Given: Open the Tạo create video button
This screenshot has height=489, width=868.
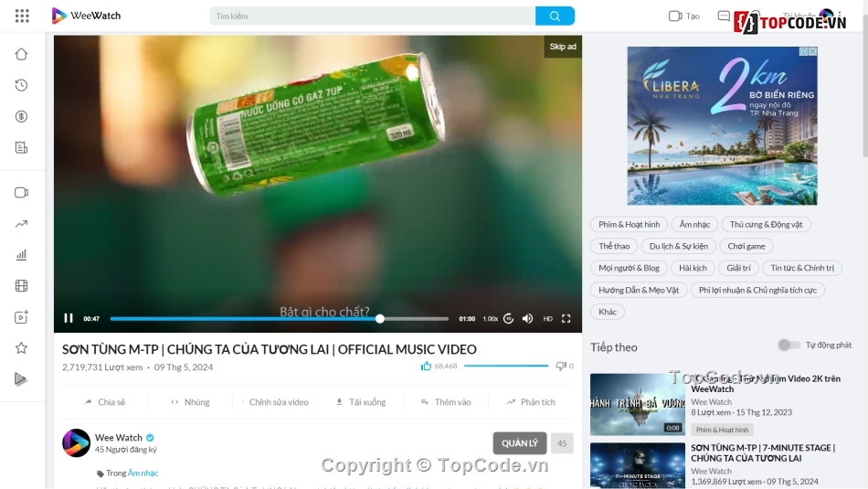Looking at the screenshot, I should [684, 16].
